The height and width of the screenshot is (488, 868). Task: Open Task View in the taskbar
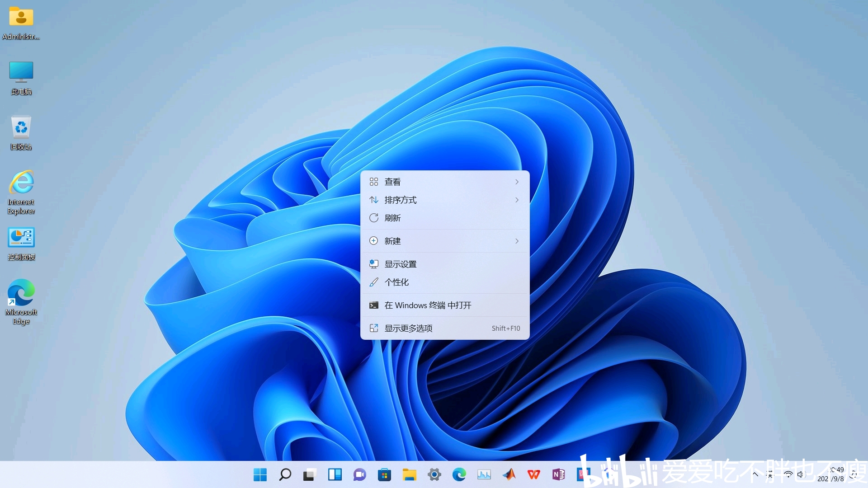[x=309, y=474]
